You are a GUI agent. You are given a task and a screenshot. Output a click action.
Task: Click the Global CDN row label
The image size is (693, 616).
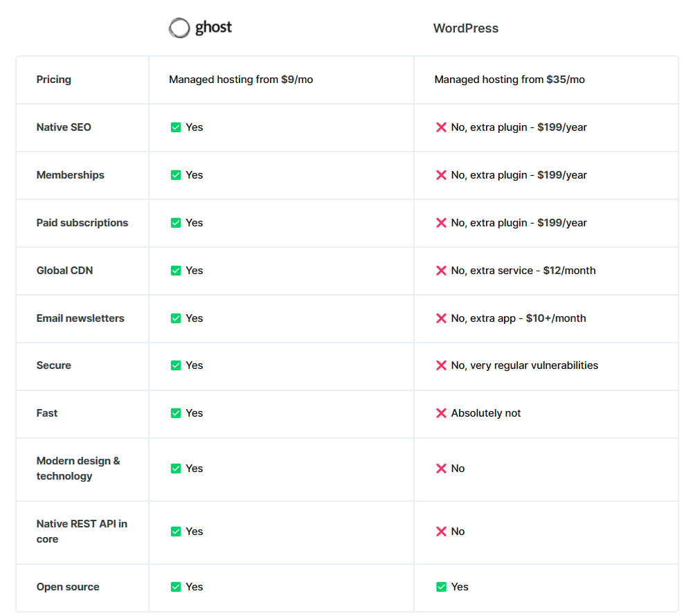point(64,271)
